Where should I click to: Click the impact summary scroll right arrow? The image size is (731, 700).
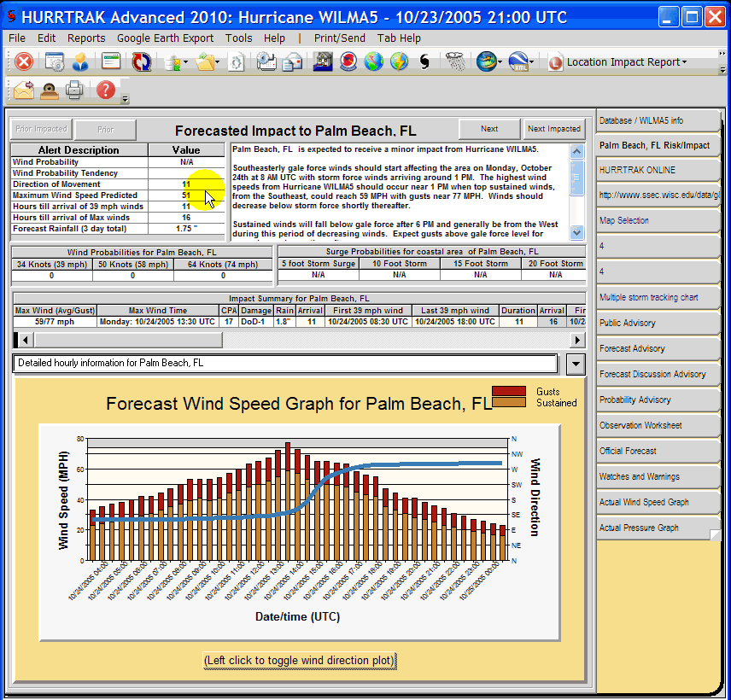[x=577, y=341]
